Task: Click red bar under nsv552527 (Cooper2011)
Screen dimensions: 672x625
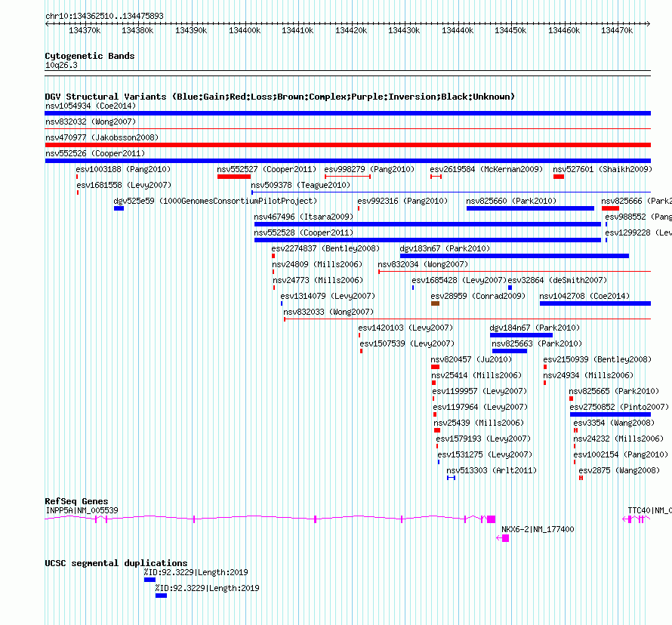Action: pyautogui.click(x=234, y=177)
